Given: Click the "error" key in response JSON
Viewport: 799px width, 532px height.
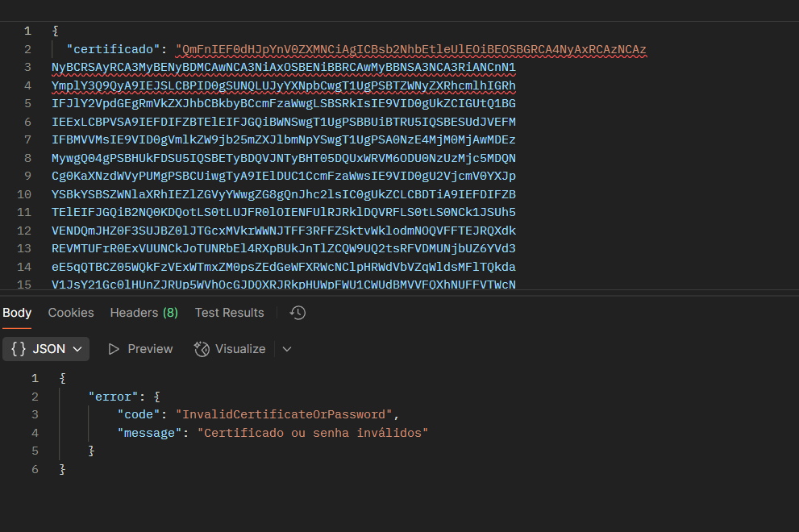Looking at the screenshot, I should 113,397.
